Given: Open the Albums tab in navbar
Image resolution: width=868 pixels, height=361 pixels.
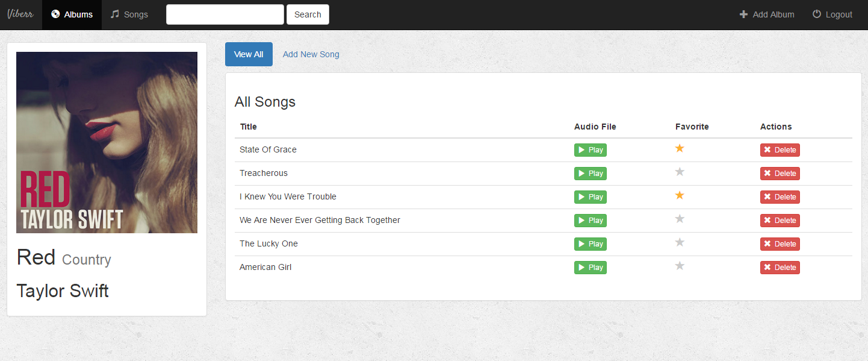Looking at the screenshot, I should pos(72,14).
